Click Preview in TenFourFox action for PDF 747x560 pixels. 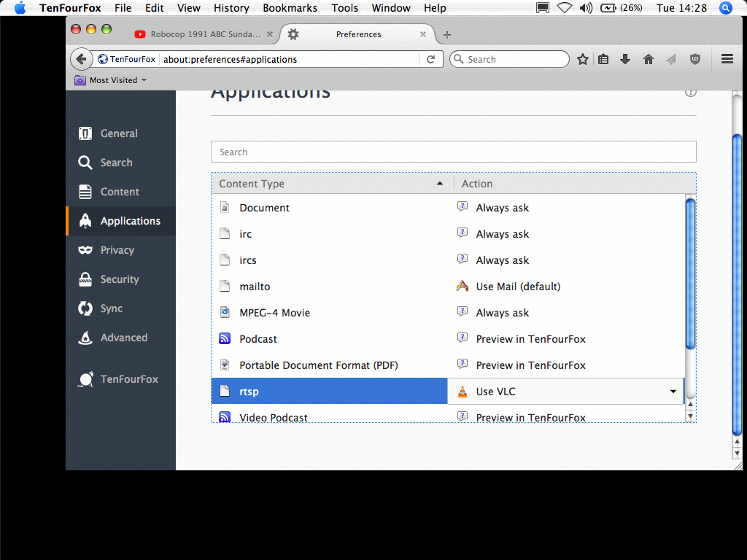(x=531, y=365)
